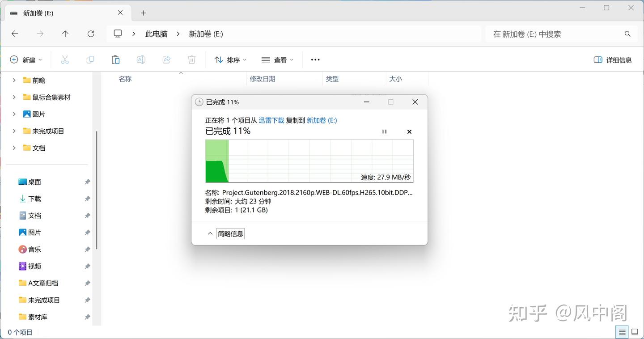Screen dimensions: 644x339
Task: Click the Cut scissors icon
Action: 65,59
